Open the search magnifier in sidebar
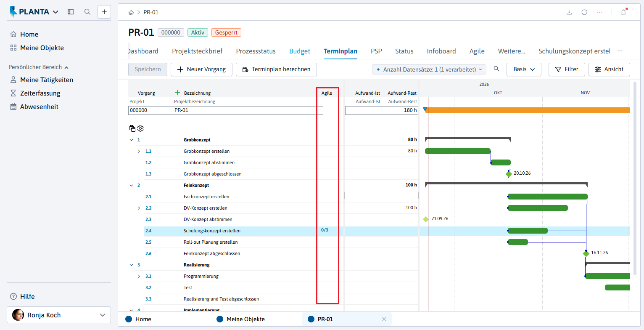644x330 pixels. 87,12
